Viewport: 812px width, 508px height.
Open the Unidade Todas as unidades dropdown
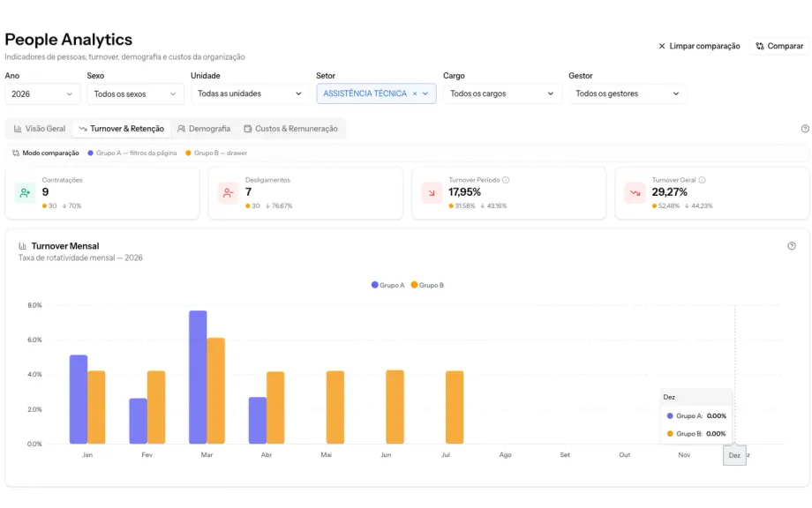(x=250, y=93)
